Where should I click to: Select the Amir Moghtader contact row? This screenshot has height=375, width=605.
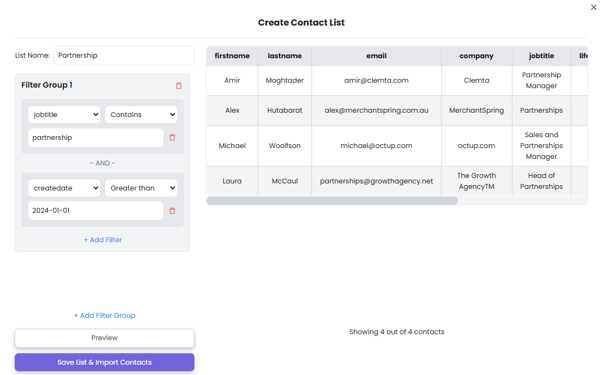(x=397, y=80)
